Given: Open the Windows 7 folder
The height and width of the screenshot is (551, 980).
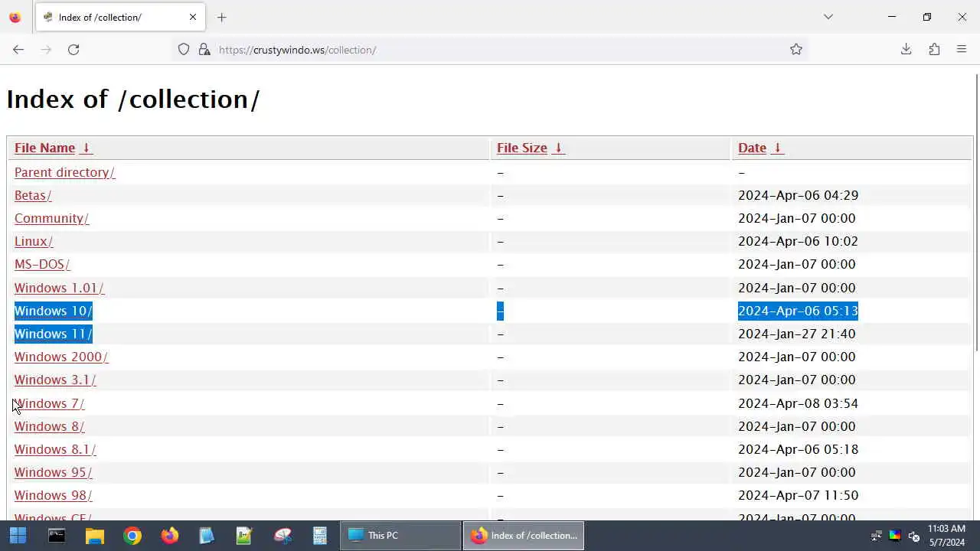Looking at the screenshot, I should click(49, 403).
